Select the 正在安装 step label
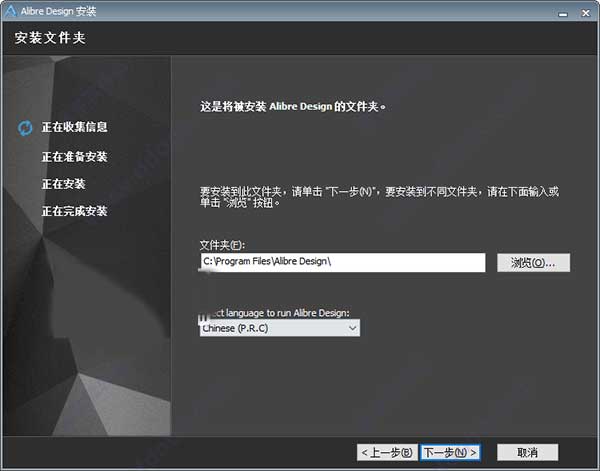This screenshot has height=471, width=600. (x=64, y=184)
